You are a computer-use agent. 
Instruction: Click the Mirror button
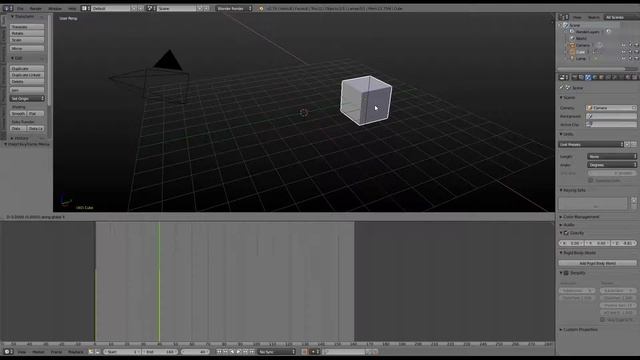(27, 48)
